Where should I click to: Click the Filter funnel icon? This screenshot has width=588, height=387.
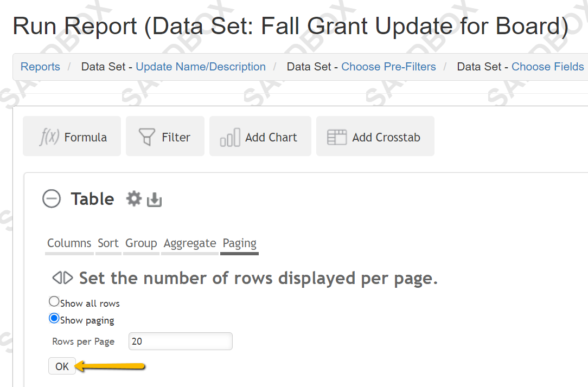pyautogui.click(x=146, y=137)
